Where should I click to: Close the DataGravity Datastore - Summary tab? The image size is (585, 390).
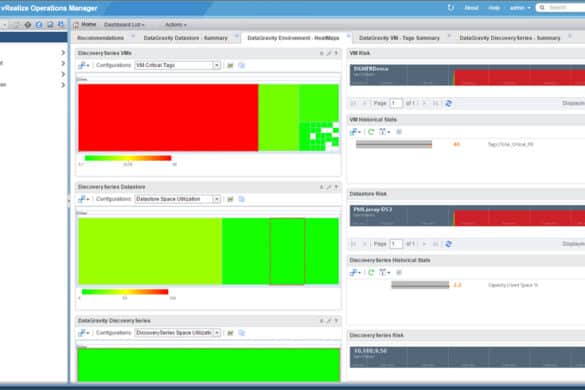(x=237, y=36)
